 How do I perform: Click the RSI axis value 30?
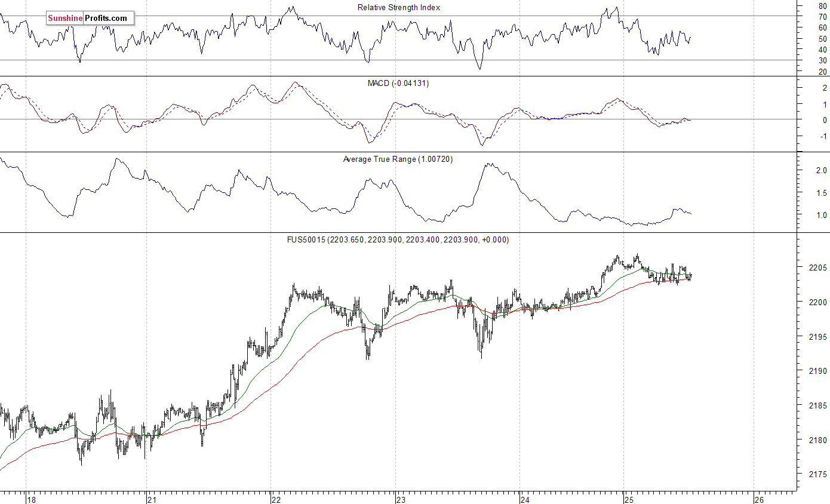822,60
